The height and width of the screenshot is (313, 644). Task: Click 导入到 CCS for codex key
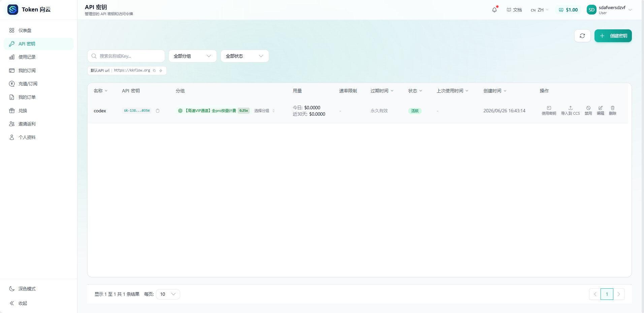pos(570,111)
